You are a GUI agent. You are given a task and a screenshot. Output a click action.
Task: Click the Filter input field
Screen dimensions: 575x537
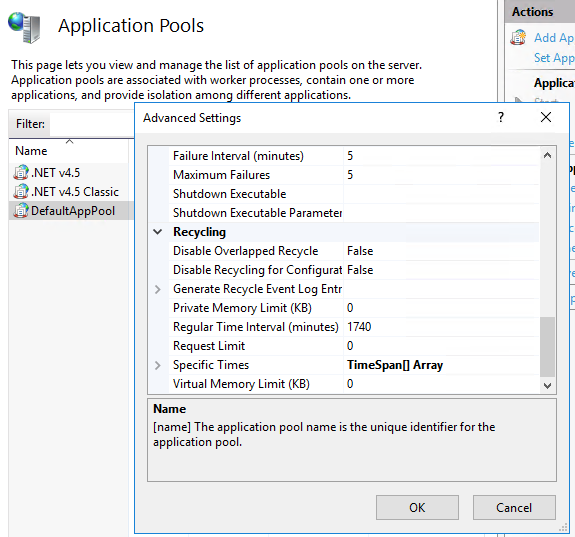[92, 124]
